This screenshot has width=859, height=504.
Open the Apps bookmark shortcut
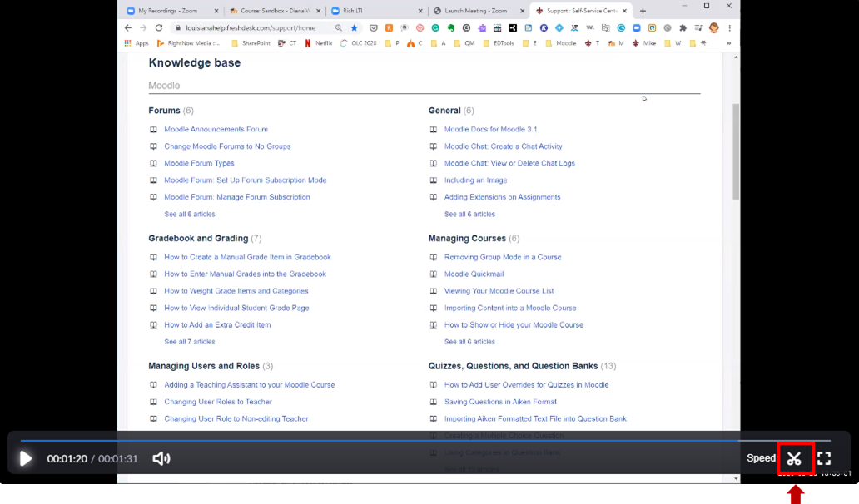(x=137, y=43)
